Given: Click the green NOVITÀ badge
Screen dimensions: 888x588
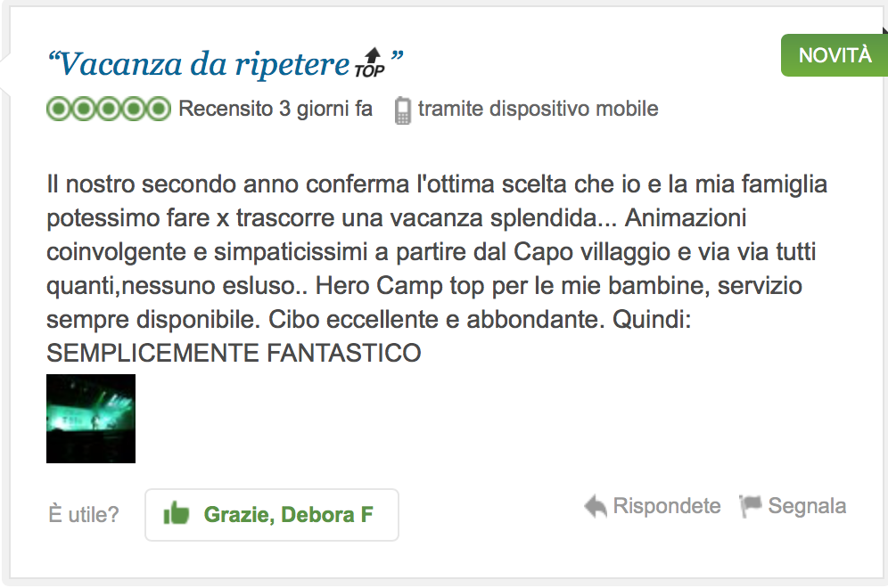Looking at the screenshot, I should coord(835,55).
